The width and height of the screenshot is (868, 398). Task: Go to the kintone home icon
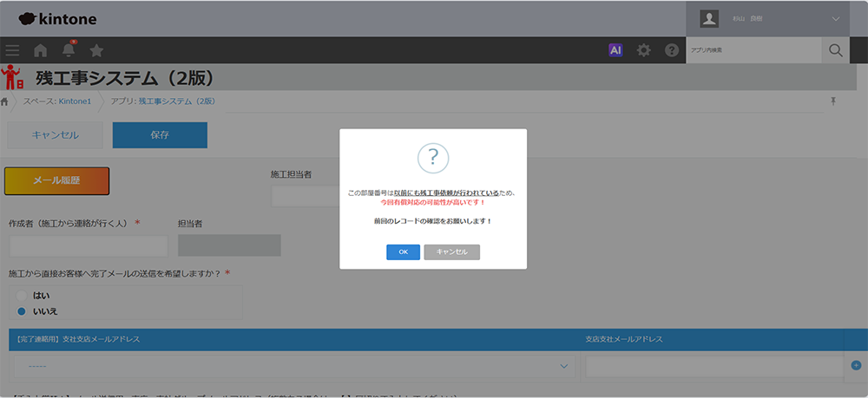pyautogui.click(x=40, y=50)
